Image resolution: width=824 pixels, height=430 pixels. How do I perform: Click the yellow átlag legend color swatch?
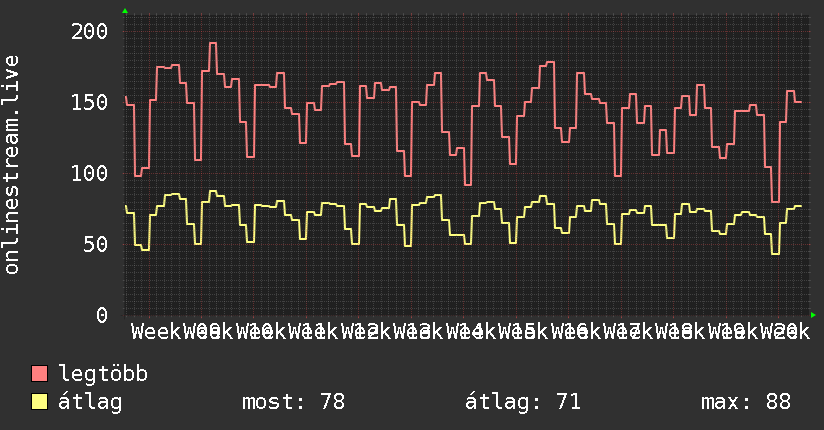40,402
